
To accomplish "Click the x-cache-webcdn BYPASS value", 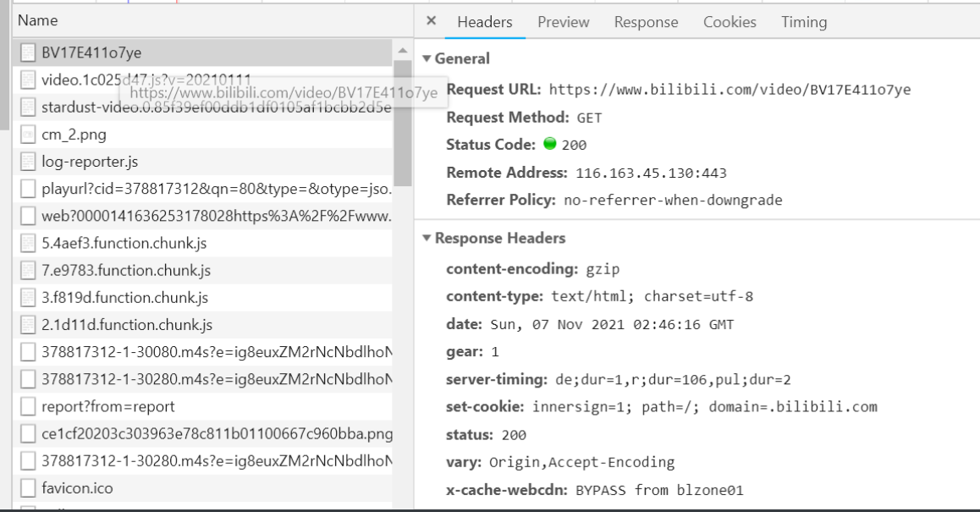I will point(659,490).
